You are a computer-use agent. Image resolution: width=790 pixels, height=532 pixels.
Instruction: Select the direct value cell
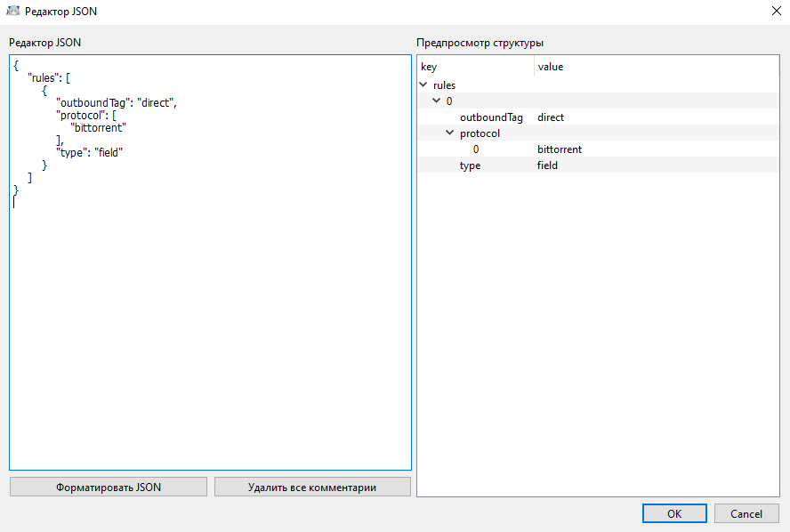pyautogui.click(x=550, y=117)
